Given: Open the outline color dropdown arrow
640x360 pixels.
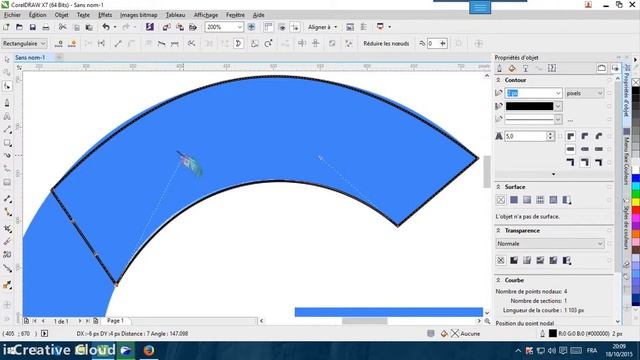Looking at the screenshot, I should [558, 106].
